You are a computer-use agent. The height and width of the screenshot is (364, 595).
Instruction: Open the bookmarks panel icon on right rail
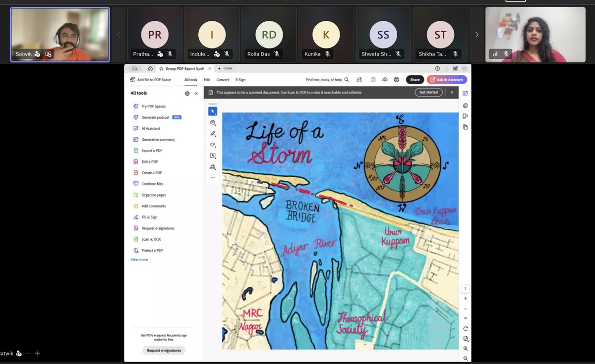point(465,116)
